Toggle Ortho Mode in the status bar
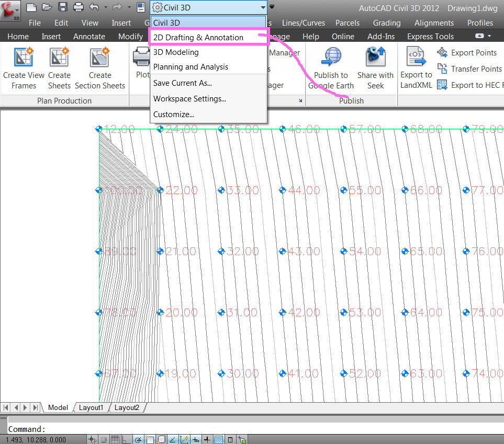Image resolution: width=504 pixels, height=444 pixels. [127, 439]
